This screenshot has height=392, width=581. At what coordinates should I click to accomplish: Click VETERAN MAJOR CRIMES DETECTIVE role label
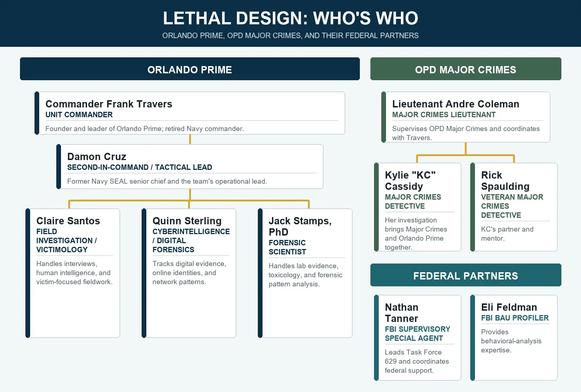pos(512,206)
